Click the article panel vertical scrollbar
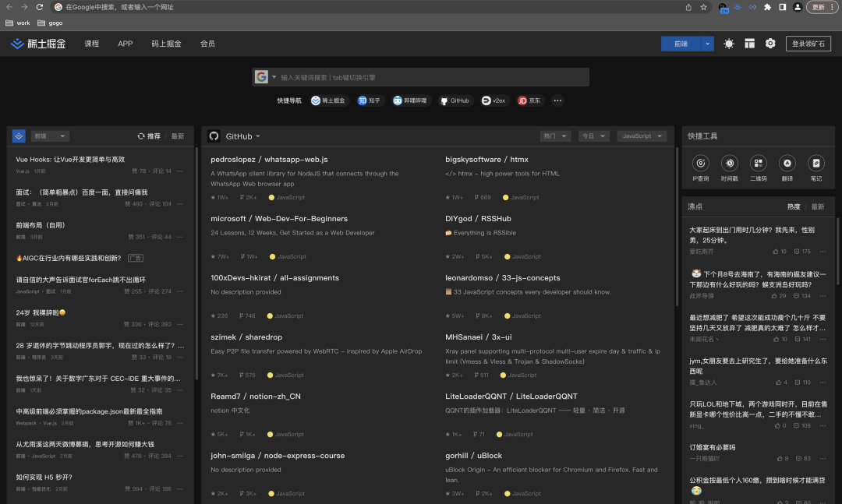Screen dimensions: 842x504 [x=196, y=263]
